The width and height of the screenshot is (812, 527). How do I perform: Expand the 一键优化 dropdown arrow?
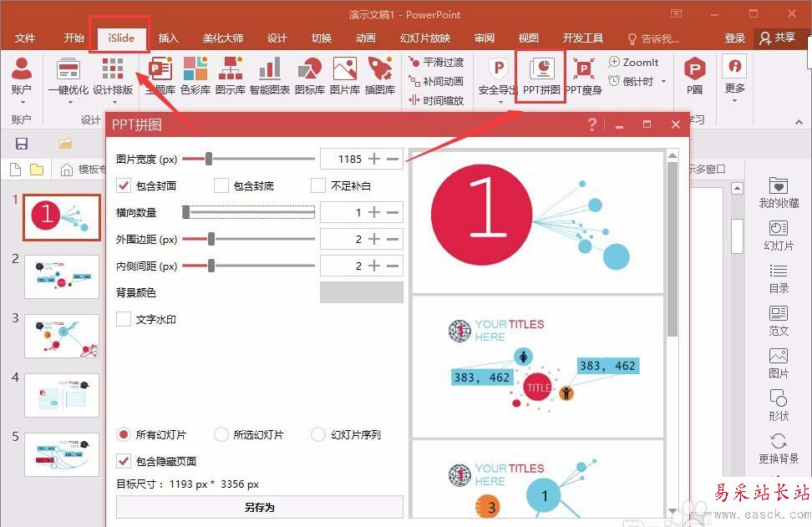click(70, 102)
